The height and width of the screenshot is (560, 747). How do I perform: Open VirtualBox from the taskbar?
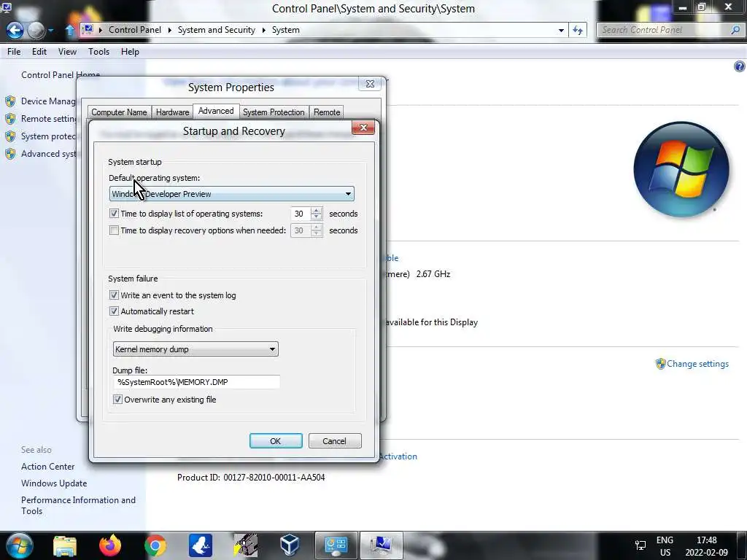pos(290,545)
